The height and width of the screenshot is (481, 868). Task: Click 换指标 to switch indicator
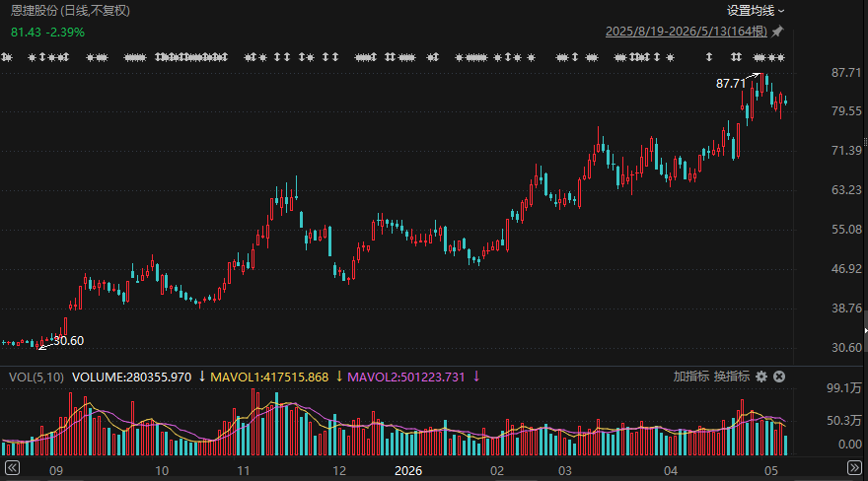pyautogui.click(x=731, y=377)
